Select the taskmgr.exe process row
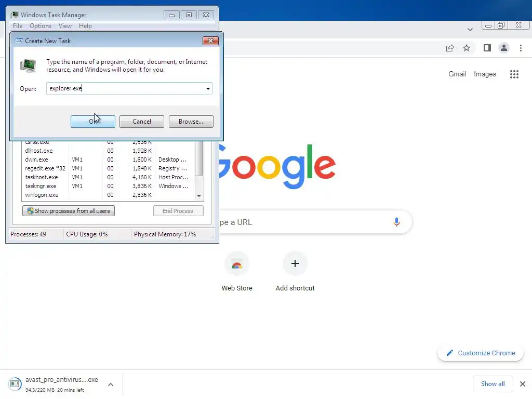Image resolution: width=532 pixels, height=399 pixels. (109, 186)
